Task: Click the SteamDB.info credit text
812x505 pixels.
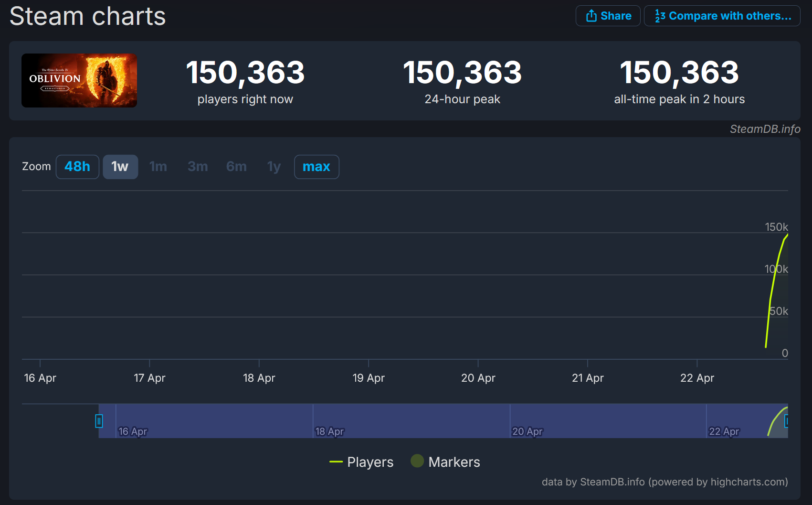Action: [x=765, y=129]
